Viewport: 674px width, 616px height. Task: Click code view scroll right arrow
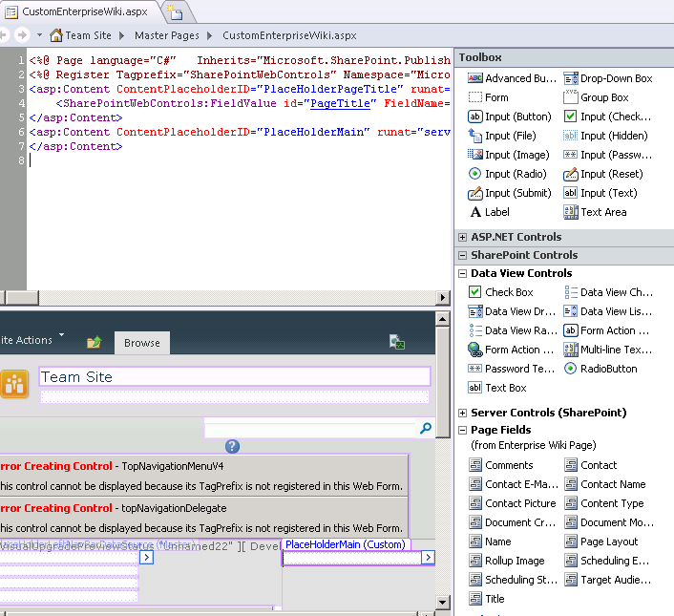[x=443, y=297]
